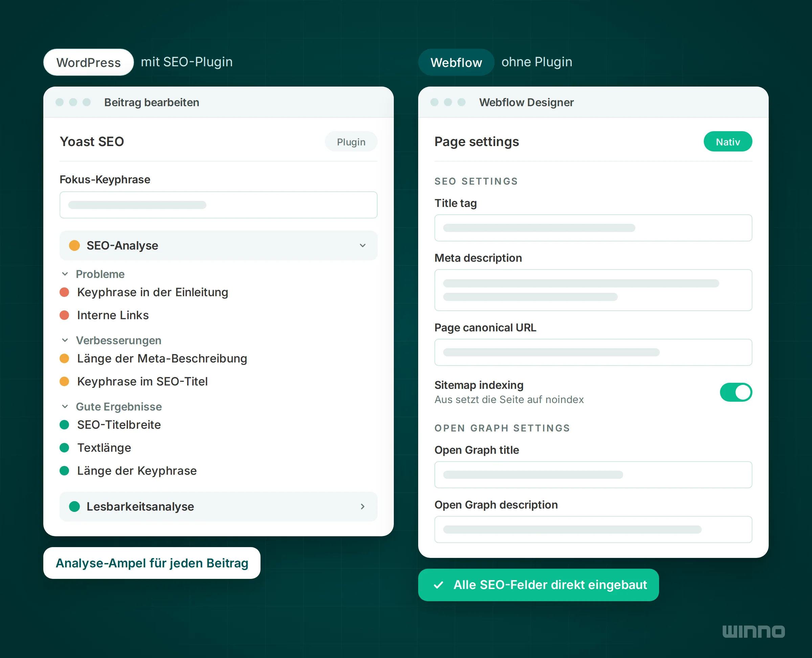Collapse the Verbesserungen section
812x658 pixels.
pos(65,340)
